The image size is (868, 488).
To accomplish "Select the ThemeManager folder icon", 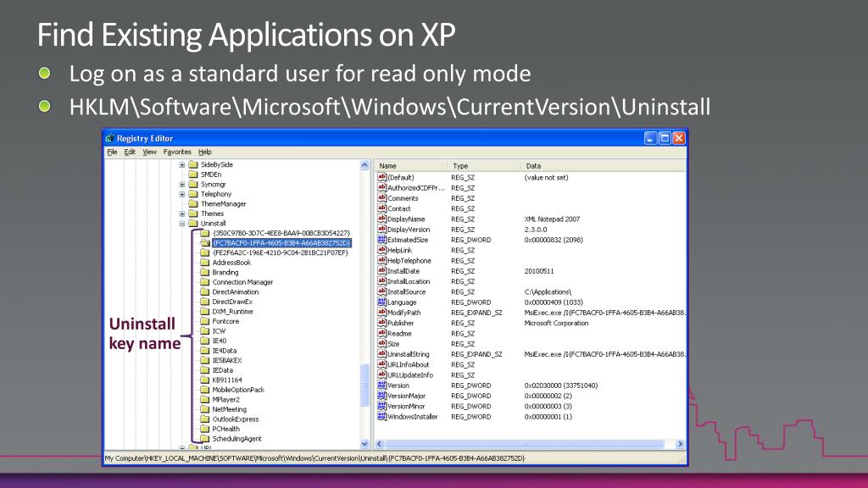I will [193, 203].
